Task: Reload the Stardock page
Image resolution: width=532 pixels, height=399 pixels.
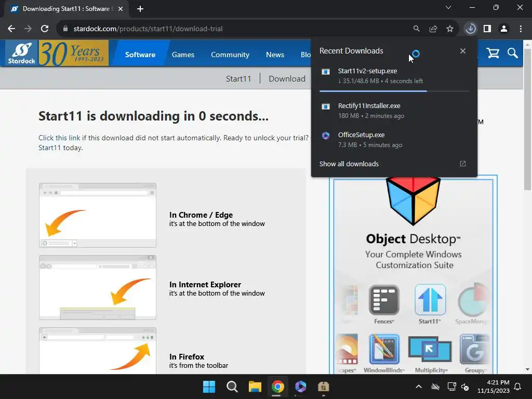Action: point(45,29)
